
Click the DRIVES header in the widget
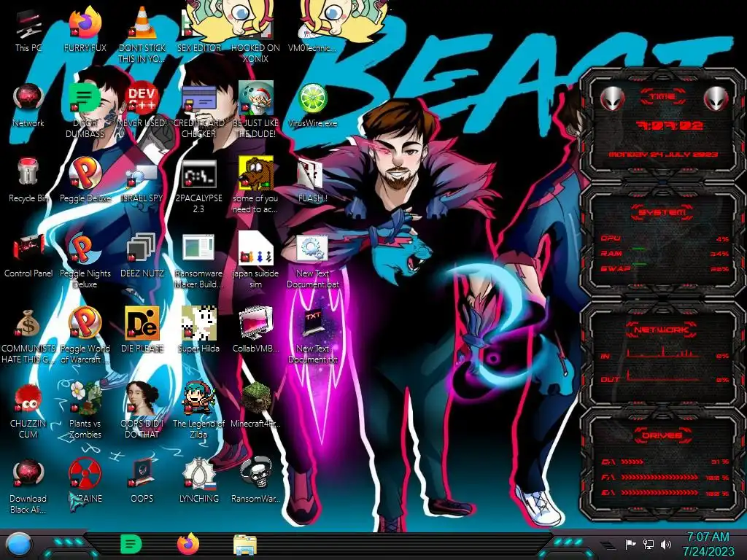pos(662,435)
